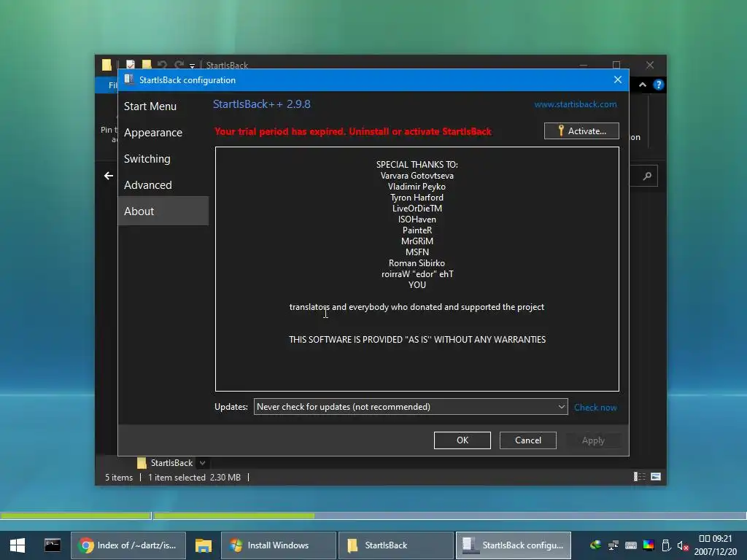Open the Windows Start button

(x=18, y=545)
